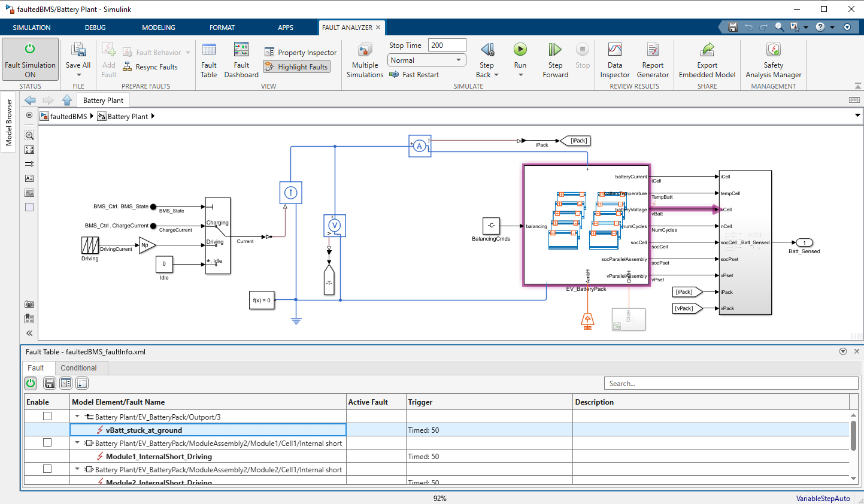Viewport: 864px width, 504px height.
Task: Collapse the ModuleAssembly2/Module1/Cell1 row
Action: coord(77,443)
